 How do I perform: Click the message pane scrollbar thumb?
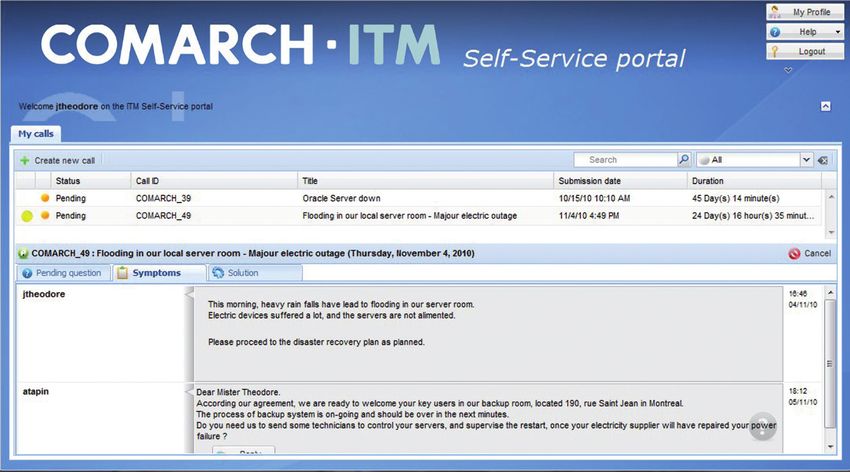[x=830, y=363]
